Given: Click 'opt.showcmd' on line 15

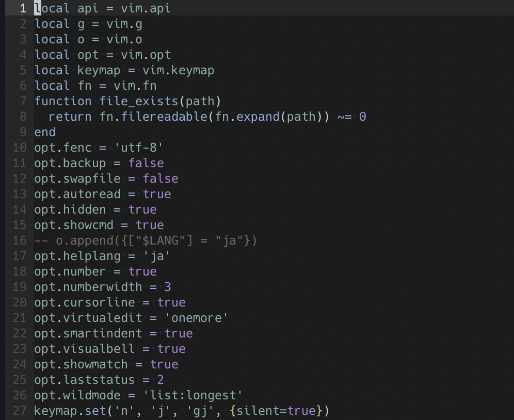Looking at the screenshot, I should tap(74, 224).
